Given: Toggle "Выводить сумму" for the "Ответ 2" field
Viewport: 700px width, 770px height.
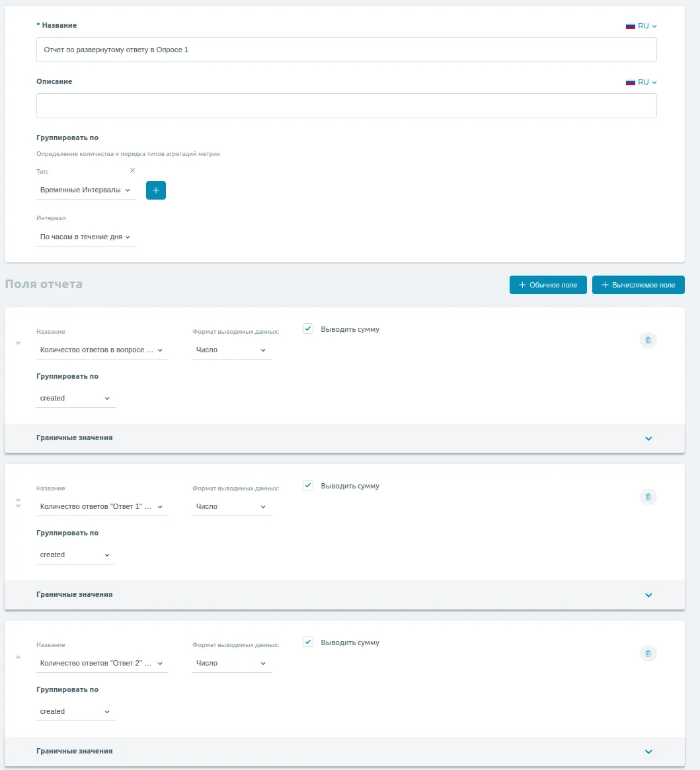Looking at the screenshot, I should pyautogui.click(x=308, y=642).
